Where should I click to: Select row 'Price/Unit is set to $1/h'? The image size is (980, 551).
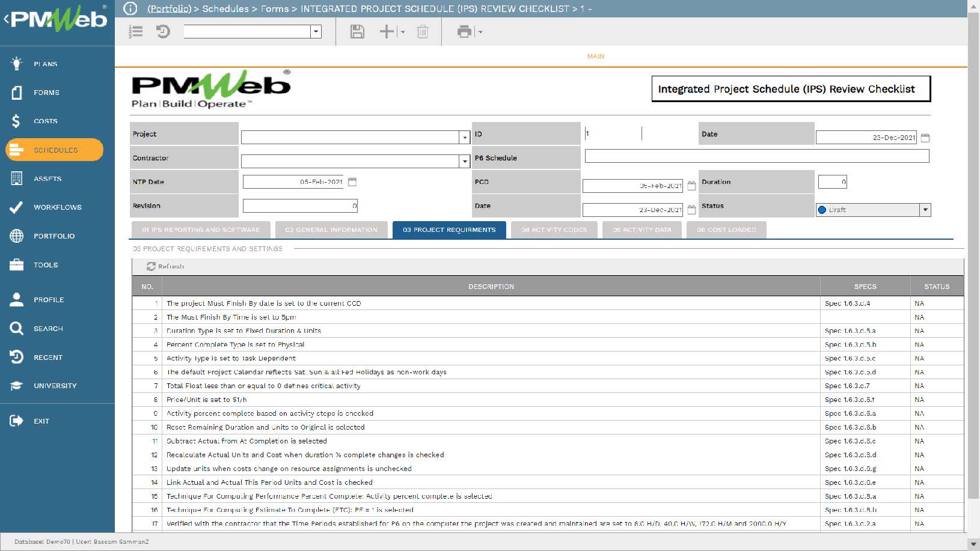point(548,400)
